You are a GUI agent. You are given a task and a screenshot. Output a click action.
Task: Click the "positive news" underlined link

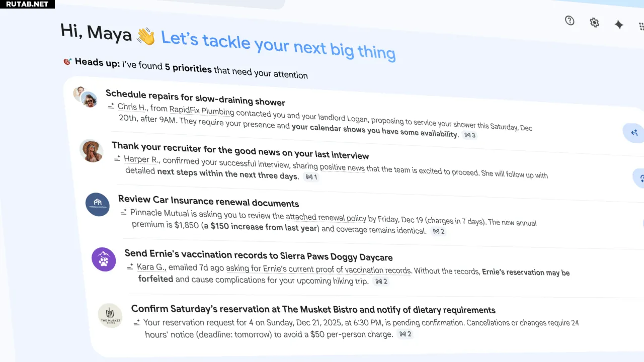tap(342, 167)
